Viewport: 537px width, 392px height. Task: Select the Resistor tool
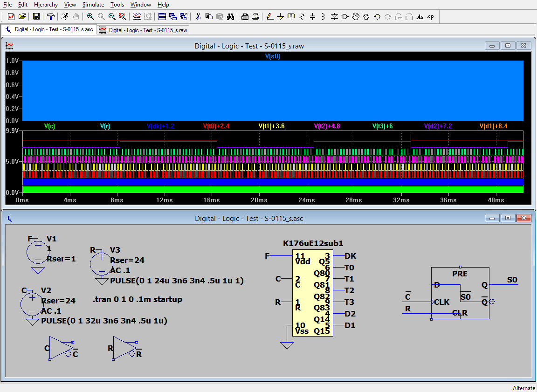[x=302, y=17]
